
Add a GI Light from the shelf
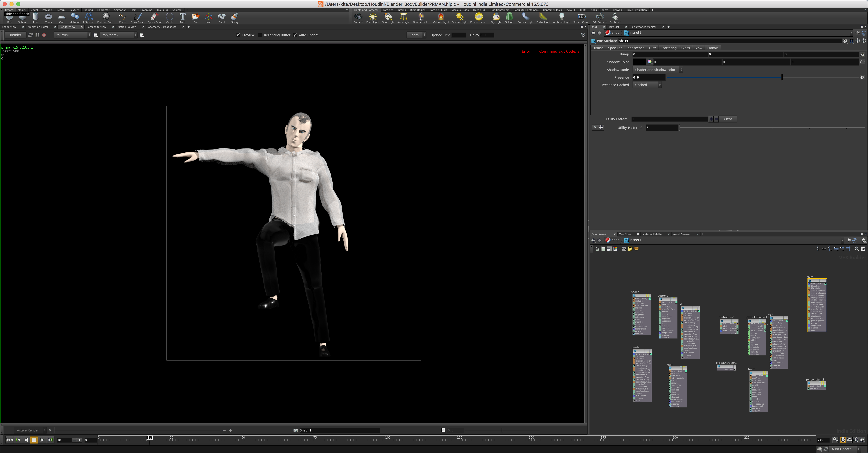click(509, 18)
